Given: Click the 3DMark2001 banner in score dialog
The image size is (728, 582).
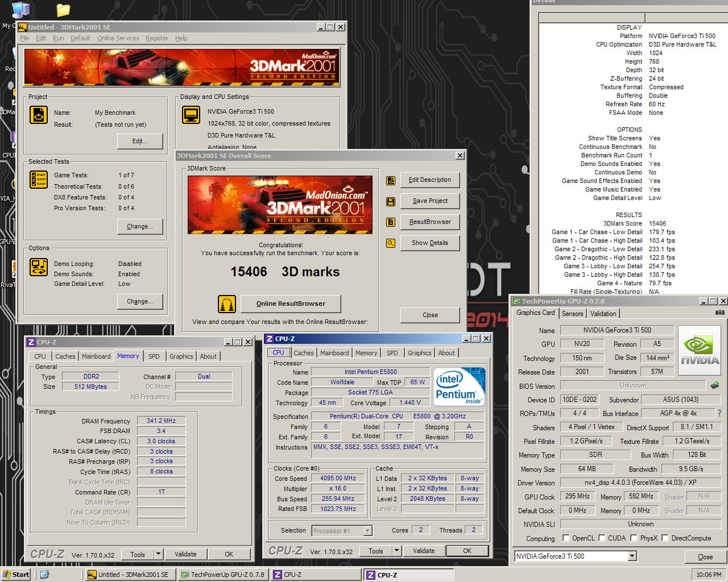Looking at the screenshot, I should pos(280,205).
